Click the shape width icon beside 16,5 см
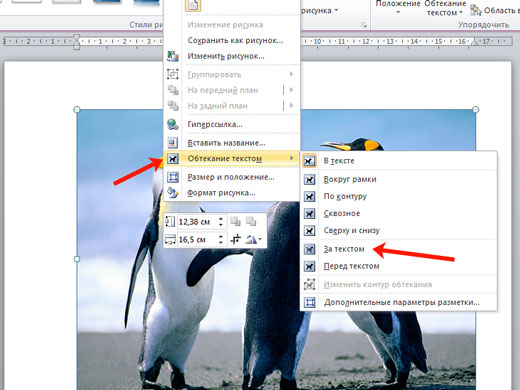Screen dimensions: 520x390 170,239
